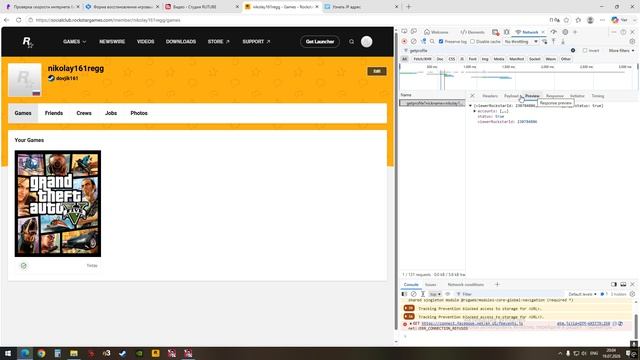Open the Sources bug icon in DevTools
The image size is (640, 360).
pyautogui.click(x=507, y=32)
